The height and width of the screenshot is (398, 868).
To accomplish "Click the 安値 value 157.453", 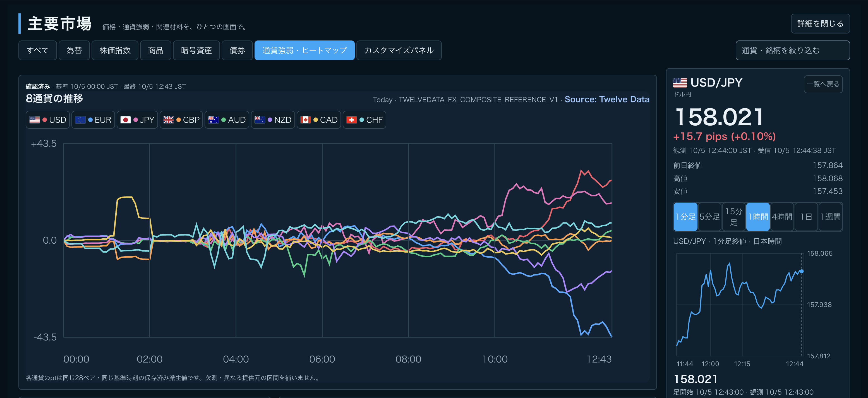I will [x=828, y=191].
